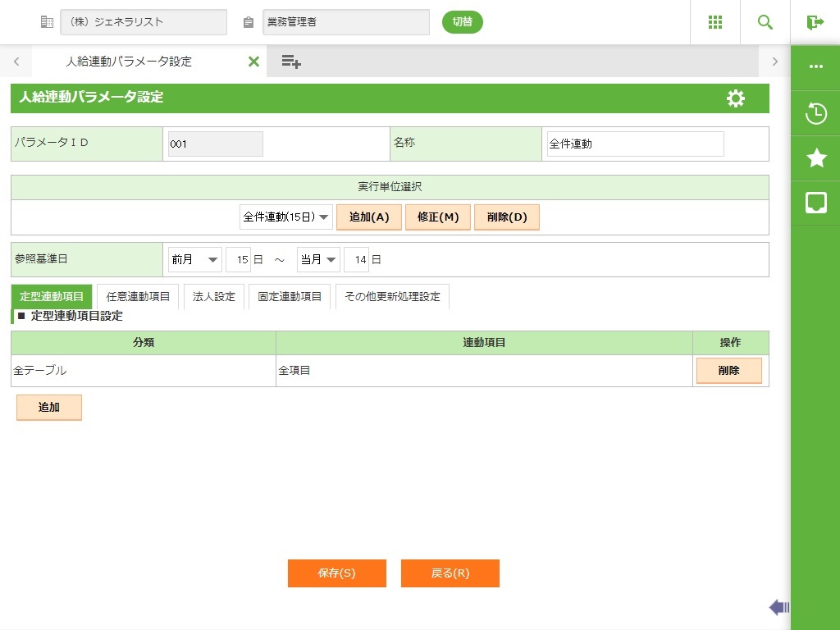
Task: Open the history clock icon in sidebar
Action: (x=816, y=113)
